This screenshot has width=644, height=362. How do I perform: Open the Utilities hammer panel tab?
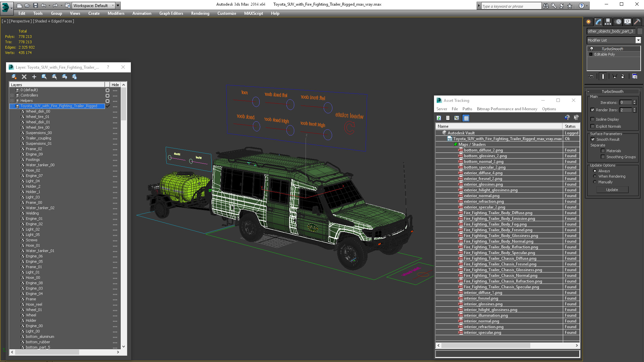[637, 22]
